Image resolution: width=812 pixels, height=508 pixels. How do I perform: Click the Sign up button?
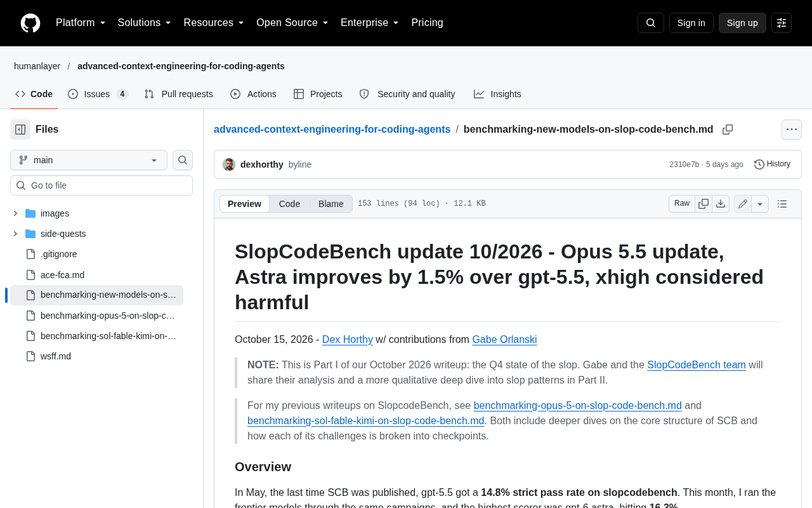pyautogui.click(x=742, y=23)
